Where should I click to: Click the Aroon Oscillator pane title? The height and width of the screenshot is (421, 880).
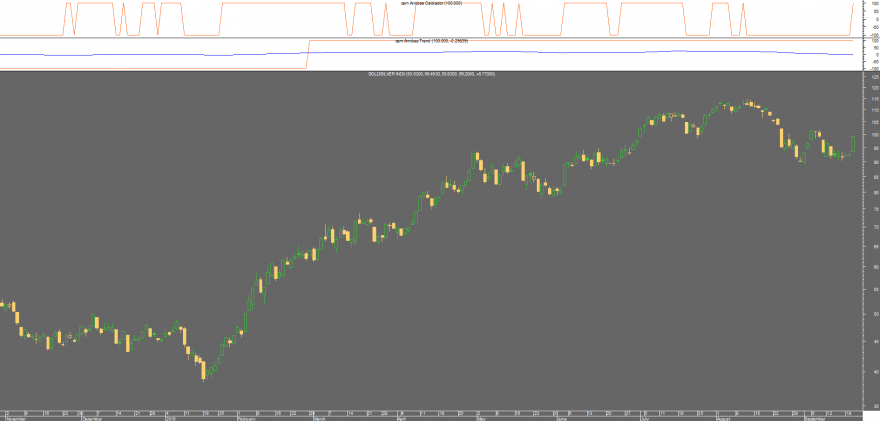[x=432, y=3]
